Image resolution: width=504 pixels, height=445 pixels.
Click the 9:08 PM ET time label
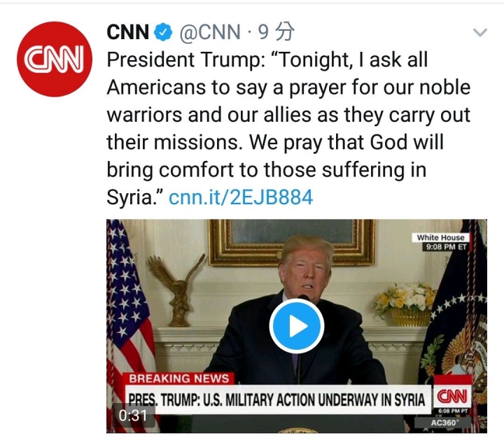(x=446, y=246)
